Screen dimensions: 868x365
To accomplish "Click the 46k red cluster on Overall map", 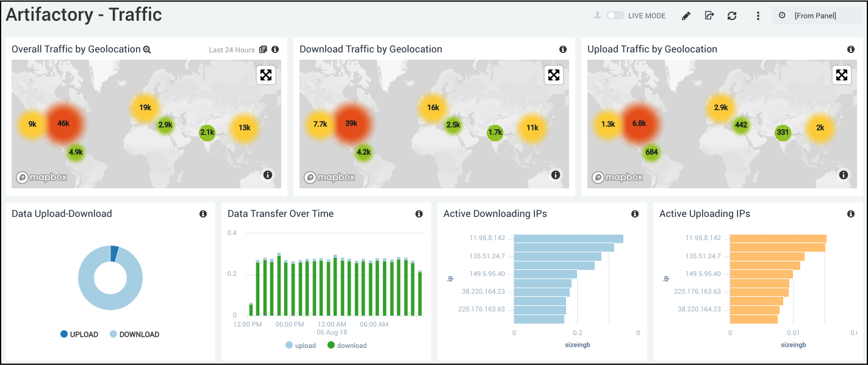I will pos(63,123).
